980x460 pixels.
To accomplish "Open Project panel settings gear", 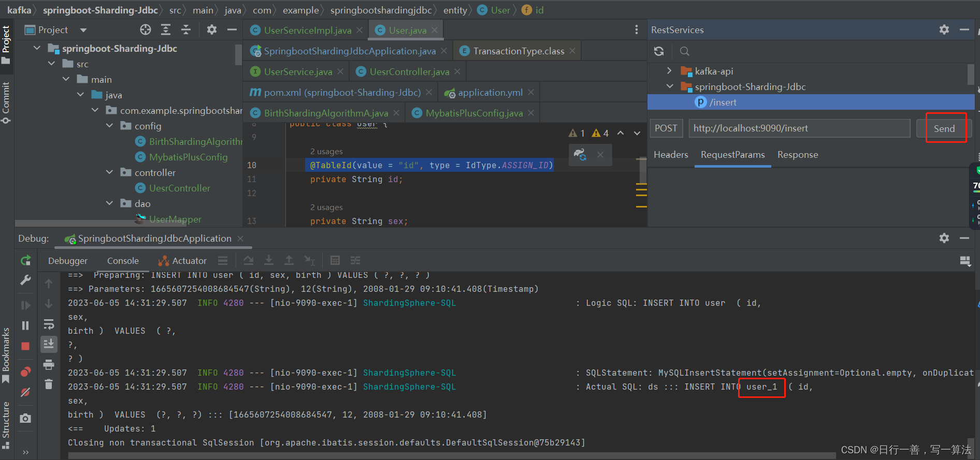I will coord(212,30).
